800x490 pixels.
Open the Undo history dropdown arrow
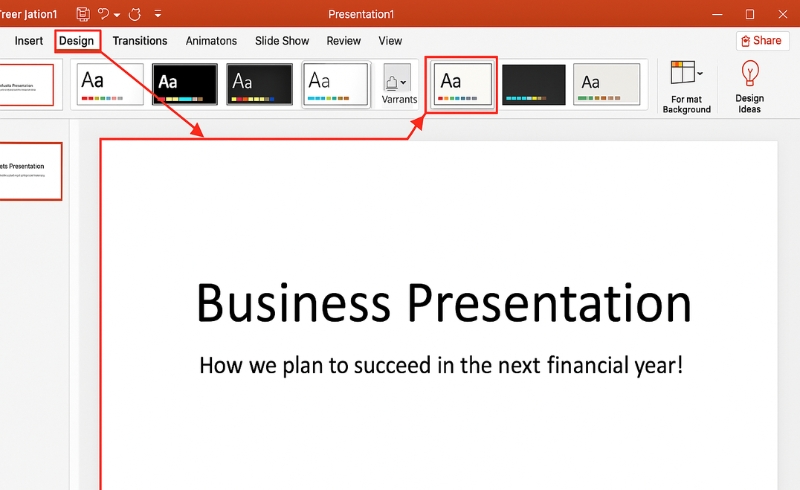(x=117, y=15)
